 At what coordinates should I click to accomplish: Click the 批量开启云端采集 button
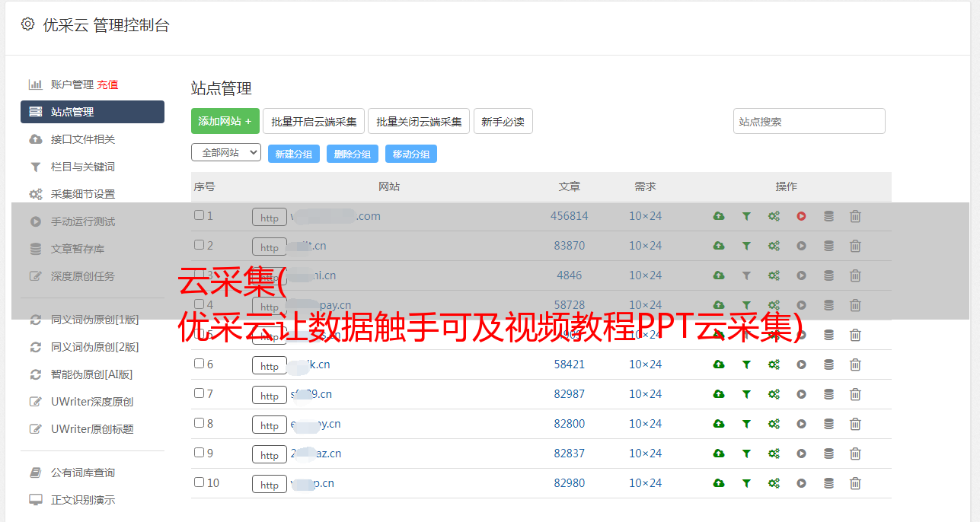click(314, 121)
